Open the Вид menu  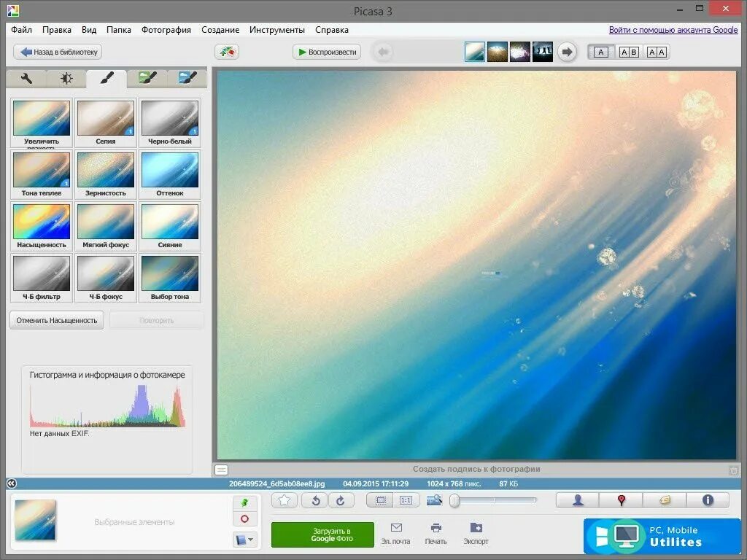pos(89,29)
